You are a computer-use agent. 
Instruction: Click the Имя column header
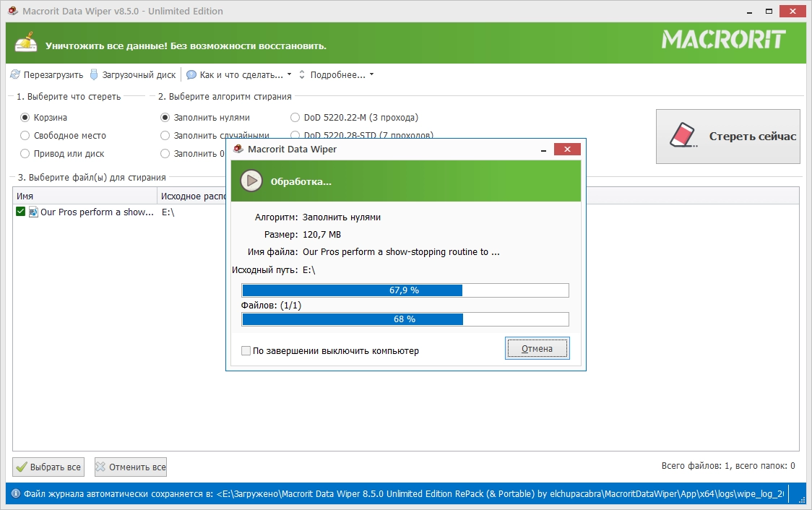85,196
